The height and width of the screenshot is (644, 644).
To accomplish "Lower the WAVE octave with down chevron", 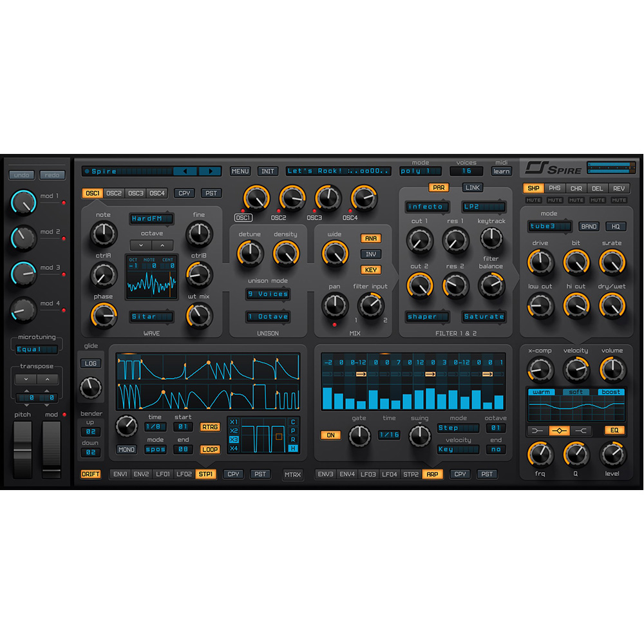I will (141, 245).
